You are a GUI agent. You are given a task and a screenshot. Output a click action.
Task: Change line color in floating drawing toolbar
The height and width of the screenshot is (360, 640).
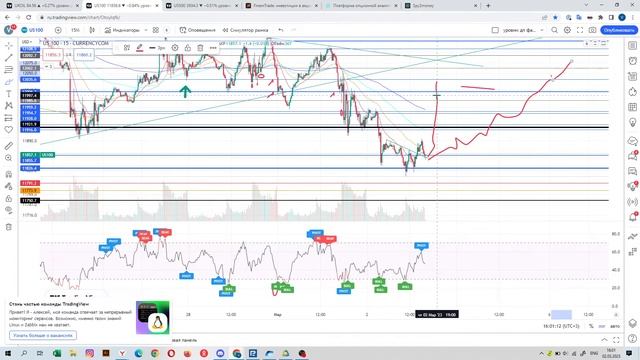(x=140, y=48)
